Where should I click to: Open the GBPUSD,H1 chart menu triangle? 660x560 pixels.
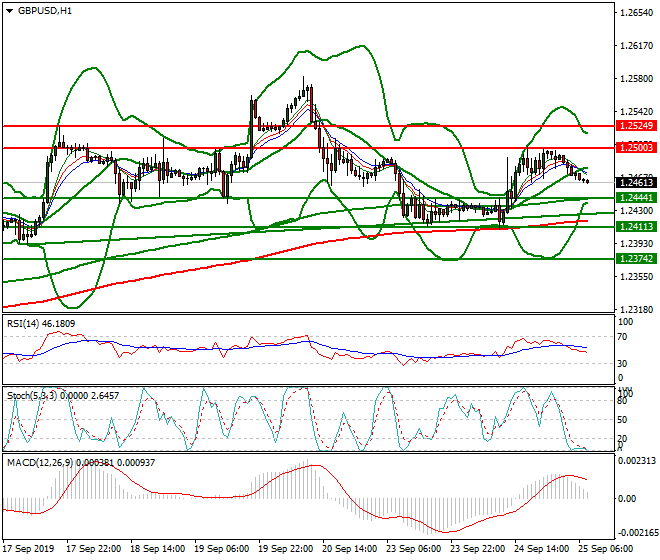10,11
